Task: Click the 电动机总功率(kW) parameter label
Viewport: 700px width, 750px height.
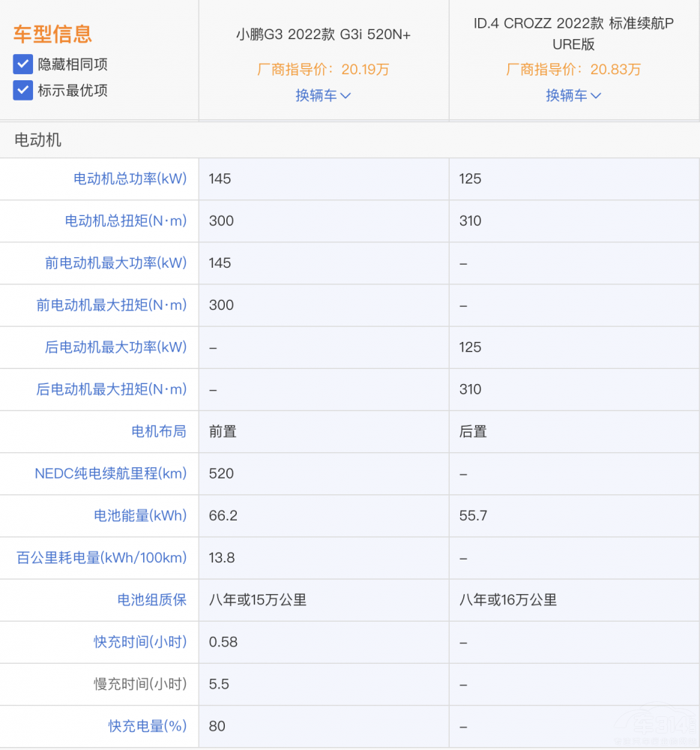Action: click(130, 178)
